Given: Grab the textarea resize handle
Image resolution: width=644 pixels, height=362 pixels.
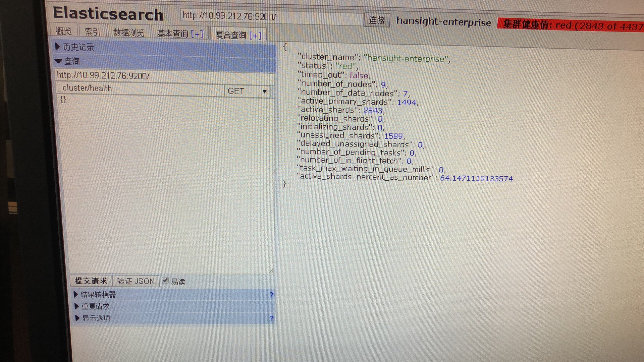Looking at the screenshot, I should [271, 271].
